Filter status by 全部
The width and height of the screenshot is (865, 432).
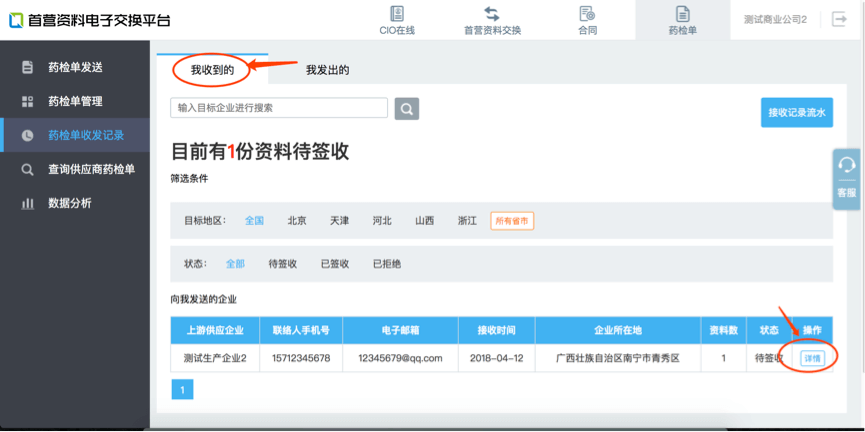pos(235,264)
